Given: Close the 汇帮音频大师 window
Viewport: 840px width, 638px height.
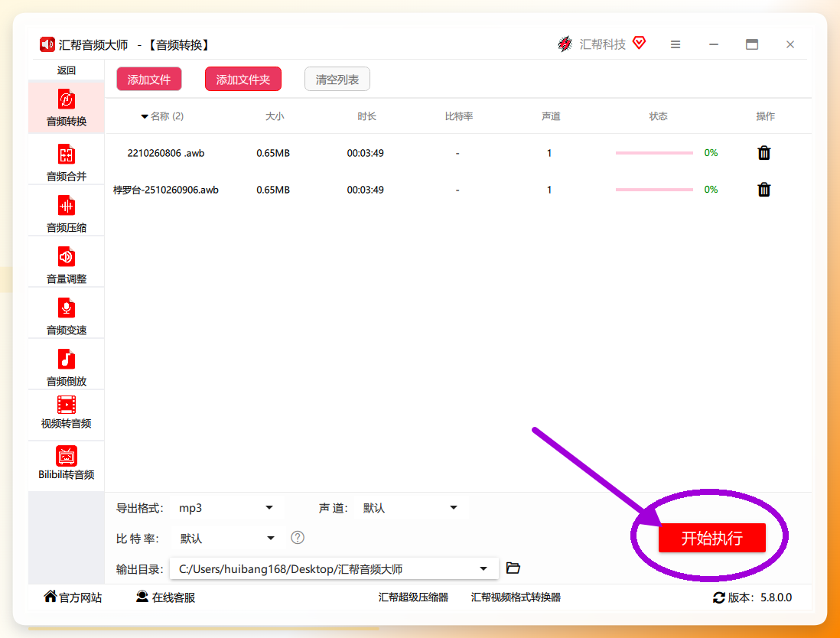Looking at the screenshot, I should 790,44.
